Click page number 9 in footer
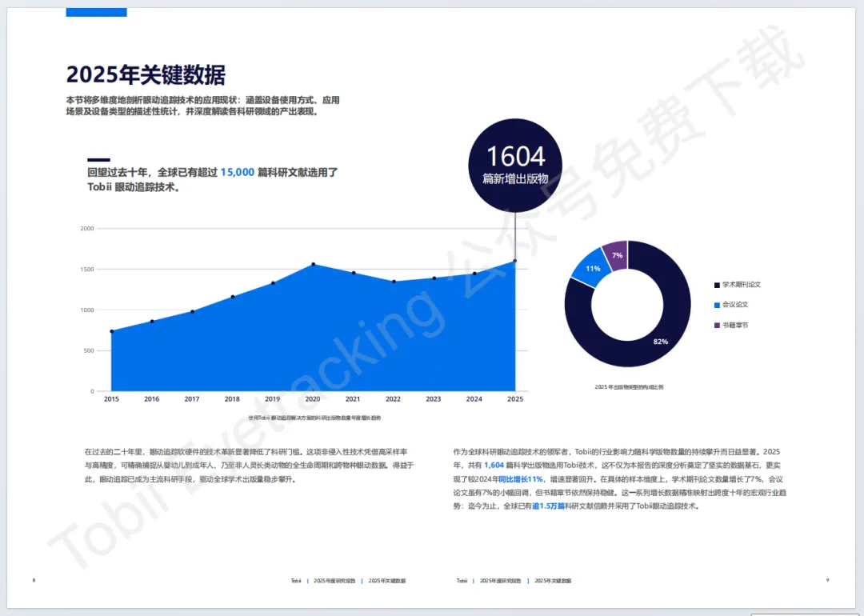The height and width of the screenshot is (616, 864). 827,580
